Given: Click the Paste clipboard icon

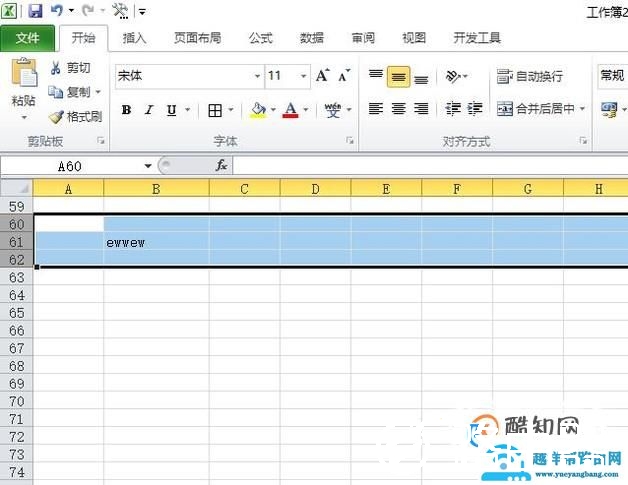Looking at the screenshot, I should pyautogui.click(x=24, y=72).
